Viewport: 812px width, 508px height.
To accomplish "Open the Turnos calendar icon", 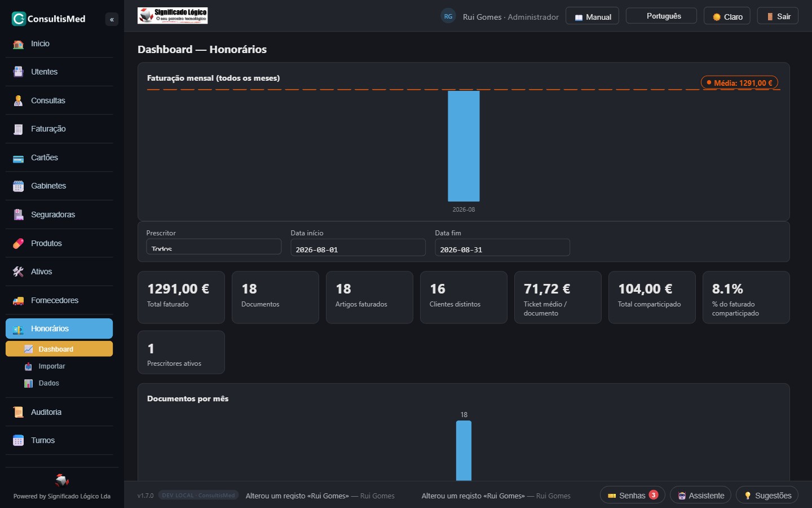I will (19, 441).
